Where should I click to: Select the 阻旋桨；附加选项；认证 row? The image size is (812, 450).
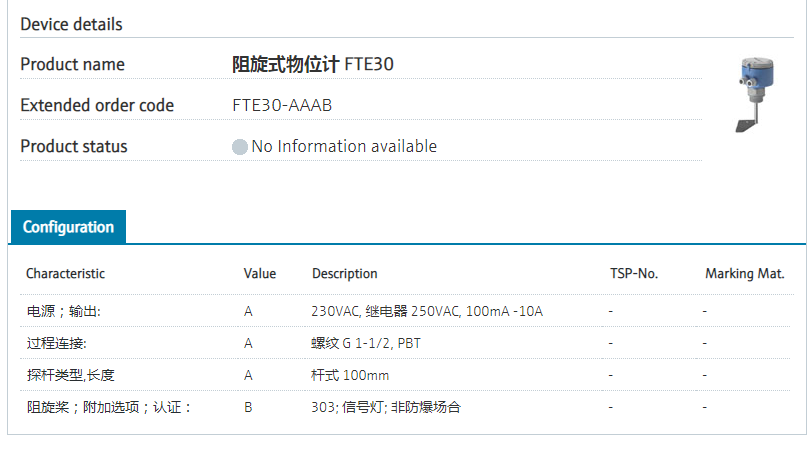click(108, 407)
